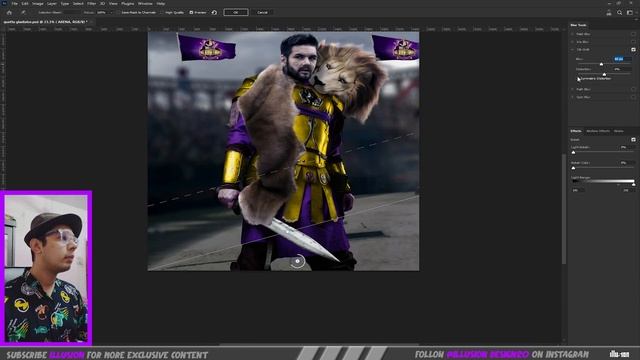Click the Bokeh Color percentage field
The image size is (640, 360).
pyautogui.click(x=627, y=162)
